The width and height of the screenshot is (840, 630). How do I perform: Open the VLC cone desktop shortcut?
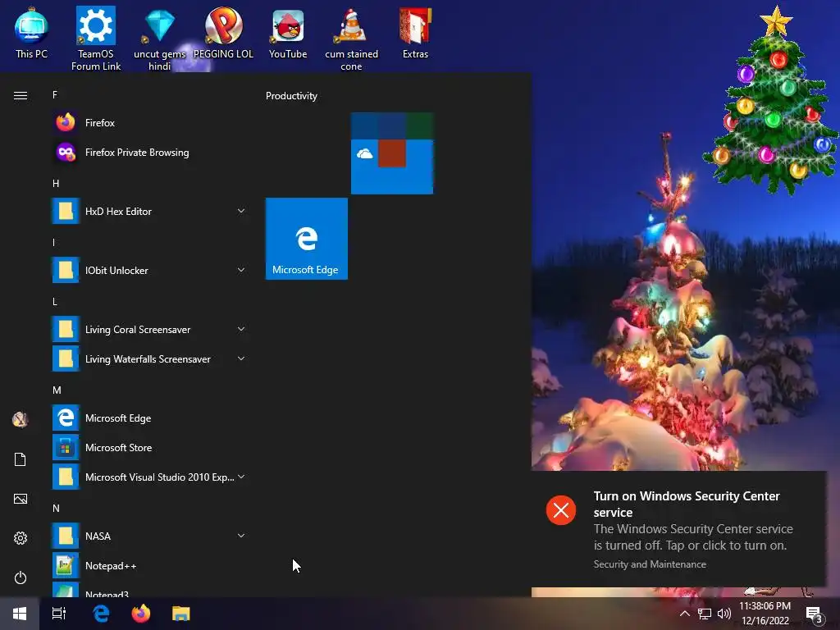click(x=351, y=39)
